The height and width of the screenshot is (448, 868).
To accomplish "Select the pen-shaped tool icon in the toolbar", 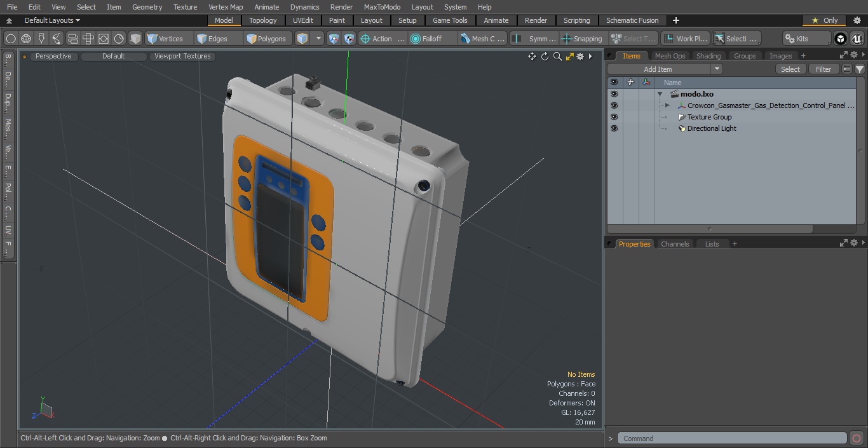I will click(41, 39).
